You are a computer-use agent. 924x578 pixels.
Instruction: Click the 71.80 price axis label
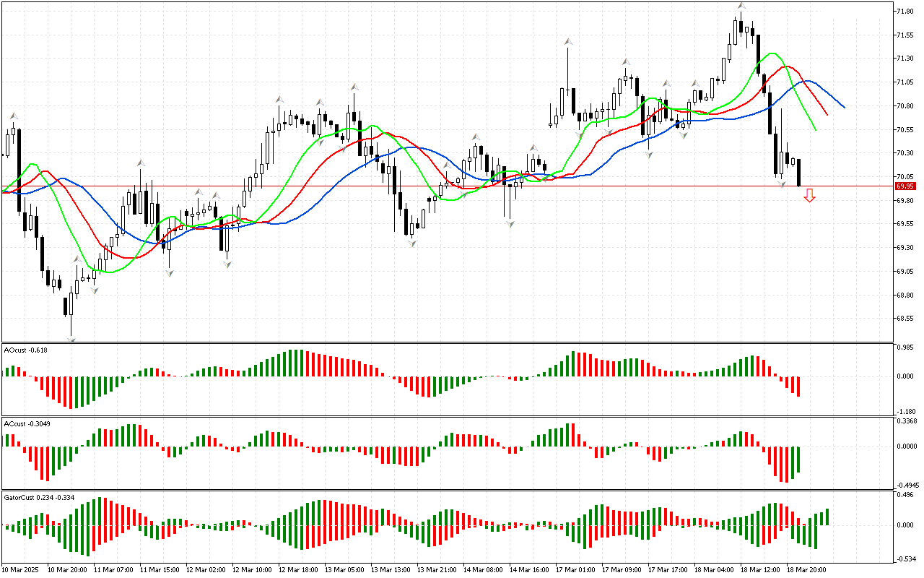[x=905, y=12]
